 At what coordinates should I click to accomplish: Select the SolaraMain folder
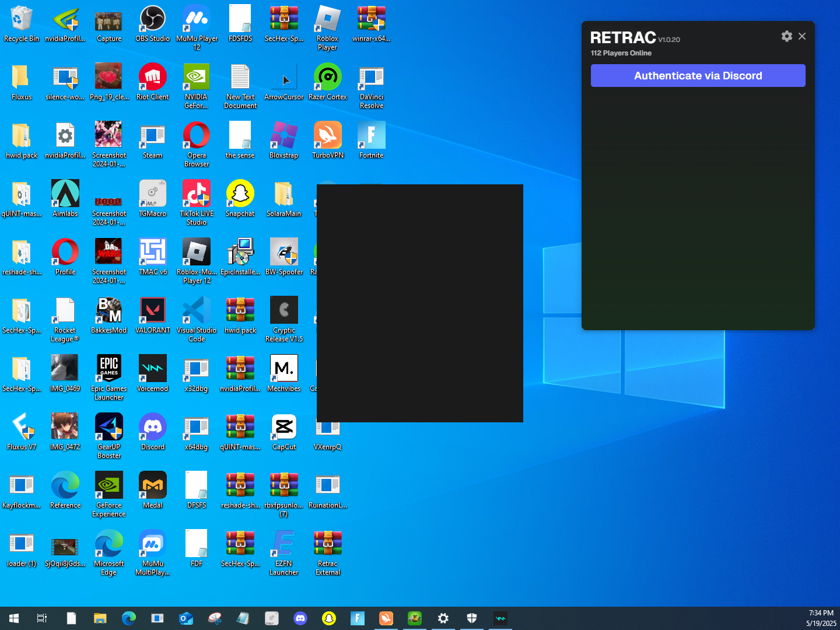[x=284, y=199]
